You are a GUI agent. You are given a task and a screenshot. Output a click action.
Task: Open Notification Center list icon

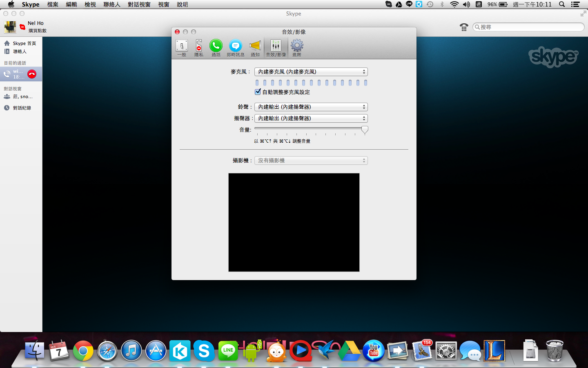[x=575, y=4]
